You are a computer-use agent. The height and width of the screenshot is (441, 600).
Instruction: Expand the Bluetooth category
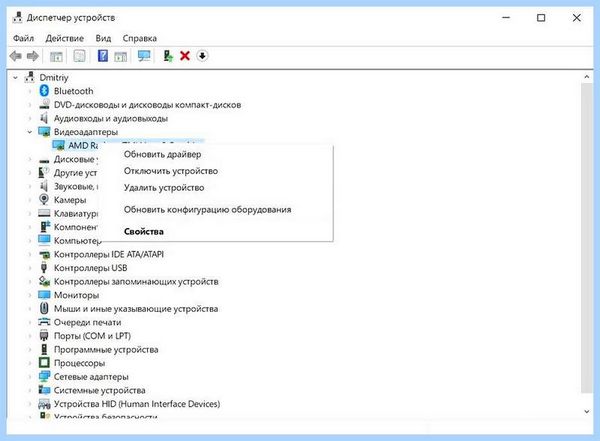click(x=30, y=91)
